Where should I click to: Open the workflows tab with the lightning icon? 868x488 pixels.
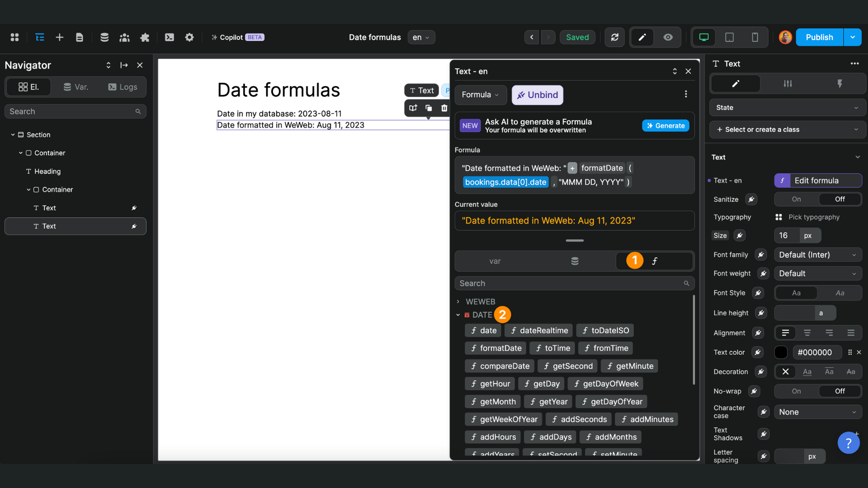(840, 83)
